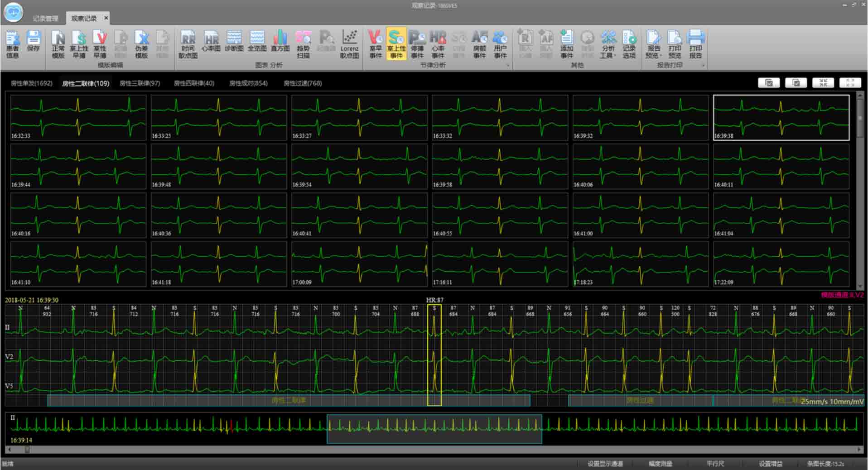Select the ECG thumbnail timed 16:40:41
868x470 pixels.
(359, 215)
